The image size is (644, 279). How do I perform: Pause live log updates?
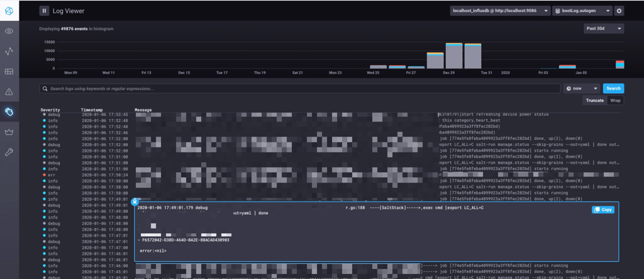[45, 11]
